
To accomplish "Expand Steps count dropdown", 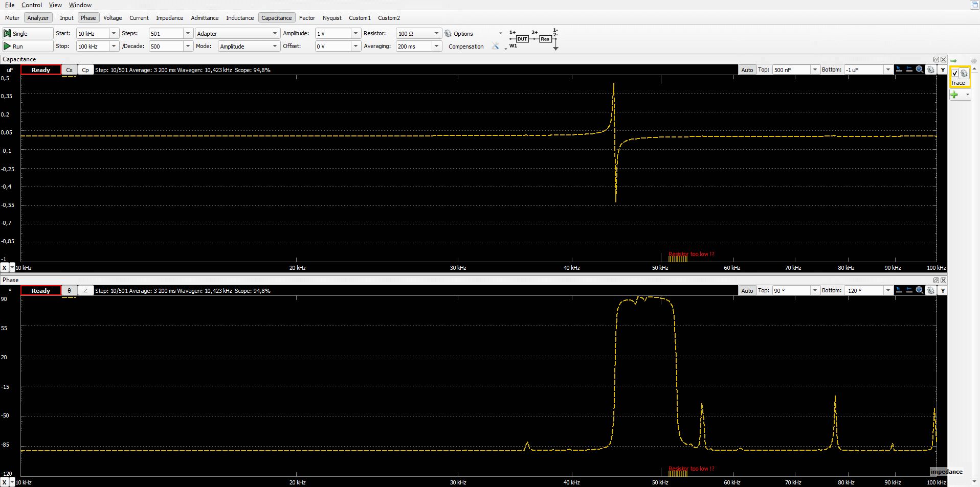I will (188, 33).
